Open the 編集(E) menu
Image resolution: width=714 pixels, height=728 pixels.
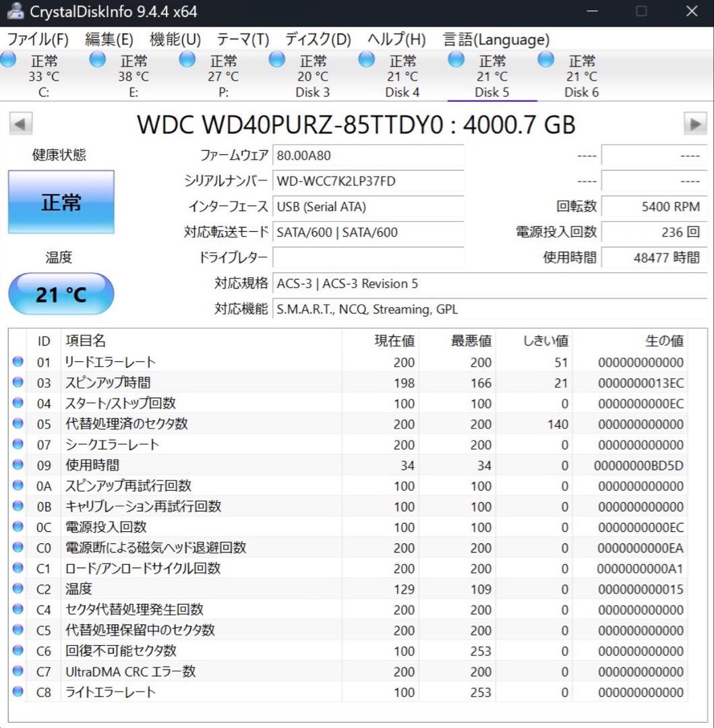point(109,40)
